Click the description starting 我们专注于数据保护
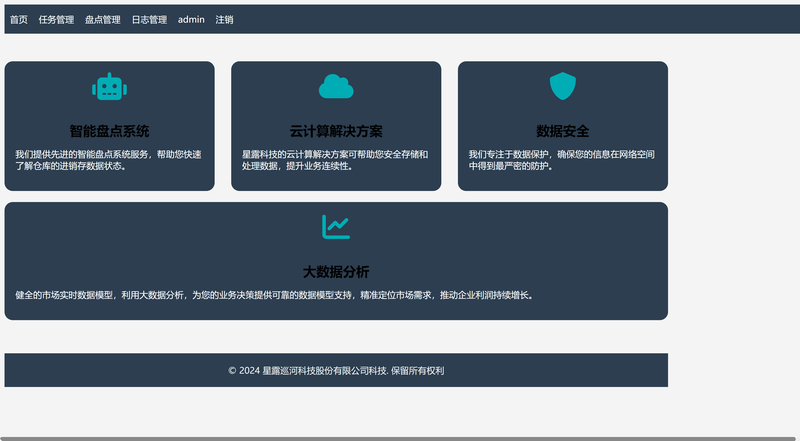Image resolution: width=800 pixels, height=441 pixels. point(562,160)
